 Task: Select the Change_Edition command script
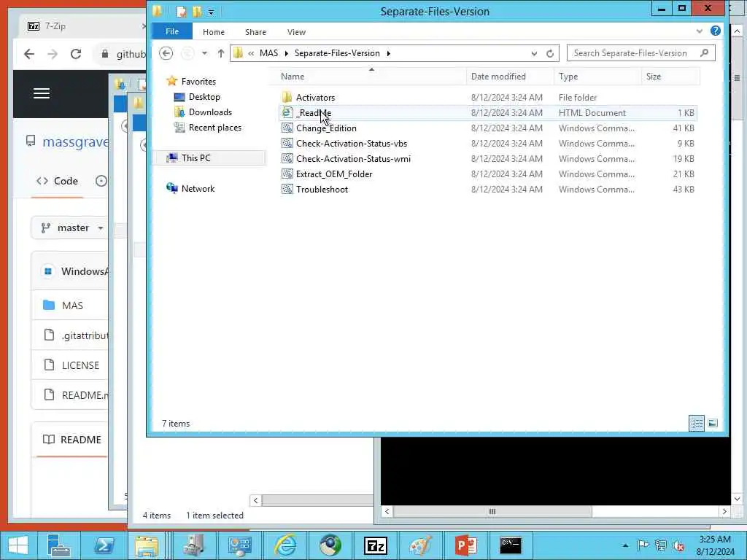(x=326, y=128)
